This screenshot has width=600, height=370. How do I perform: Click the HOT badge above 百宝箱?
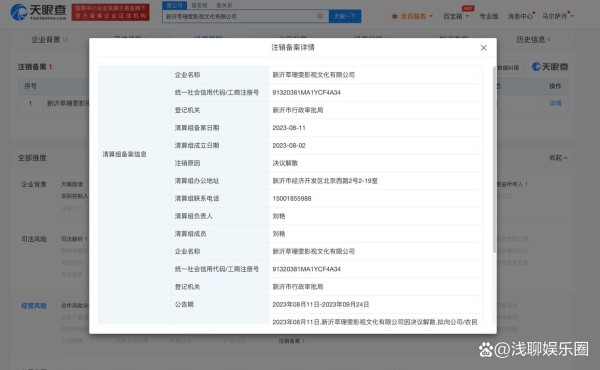click(x=468, y=8)
